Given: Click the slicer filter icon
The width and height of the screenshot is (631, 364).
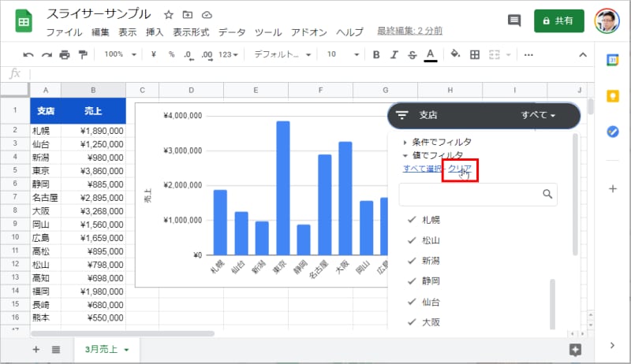Looking at the screenshot, I should 401,115.
